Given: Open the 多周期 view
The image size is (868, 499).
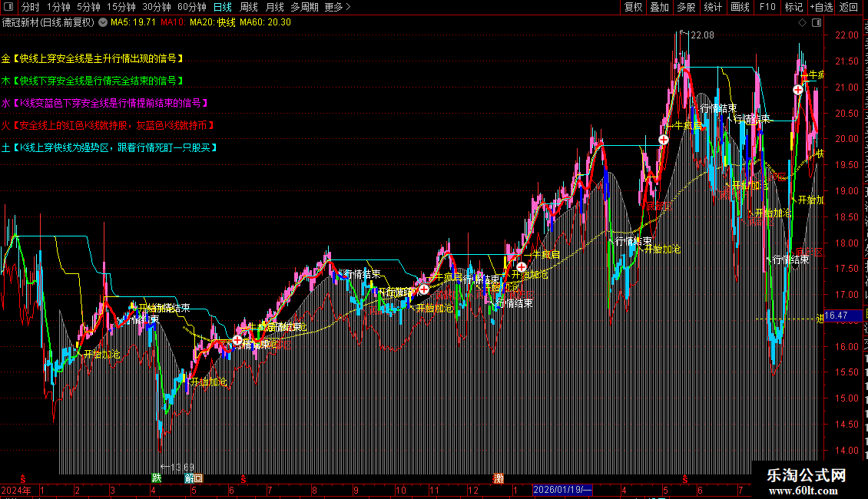Looking at the screenshot, I should (304, 7).
